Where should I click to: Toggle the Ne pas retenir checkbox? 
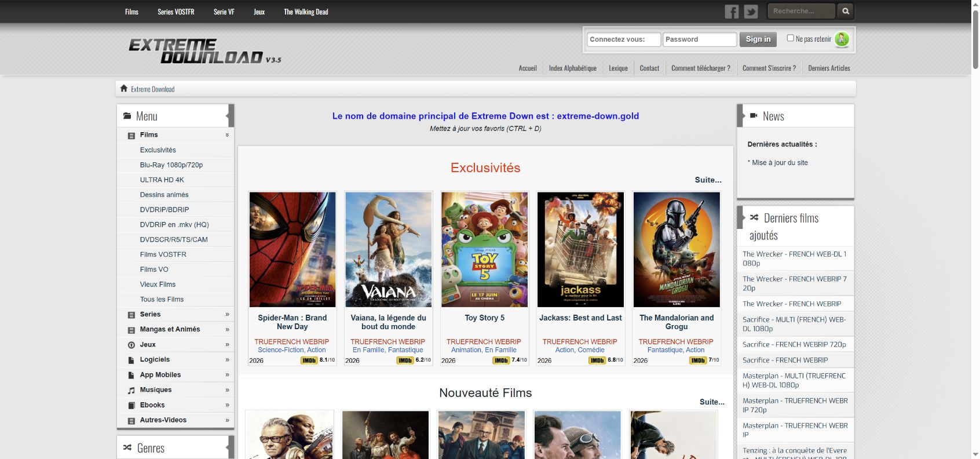[790, 38]
